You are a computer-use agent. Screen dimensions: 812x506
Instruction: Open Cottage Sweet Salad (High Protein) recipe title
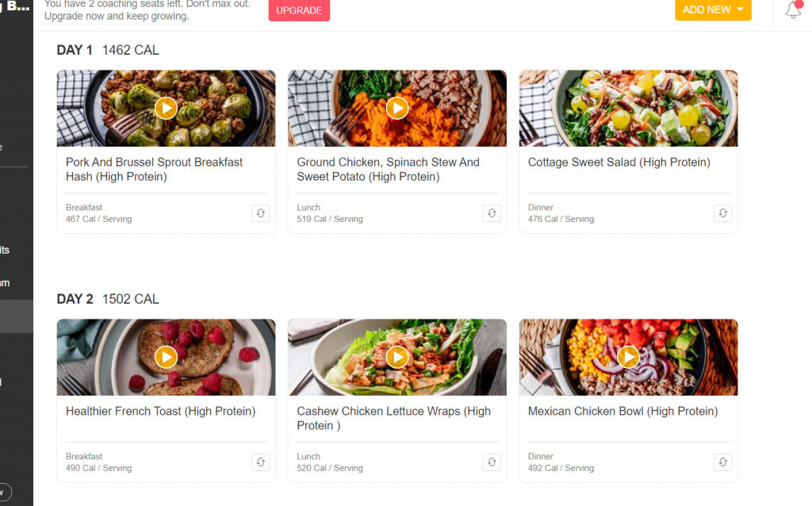[619, 163]
